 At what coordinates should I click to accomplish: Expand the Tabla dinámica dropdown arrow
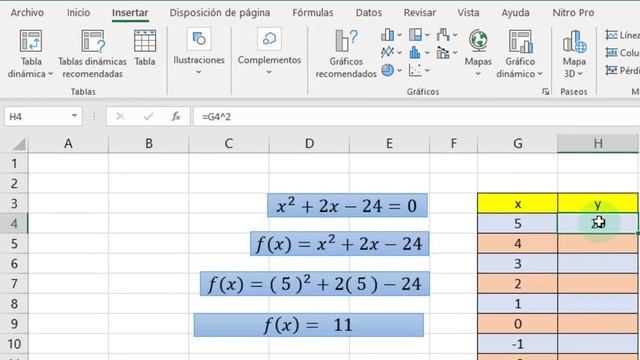tap(51, 74)
